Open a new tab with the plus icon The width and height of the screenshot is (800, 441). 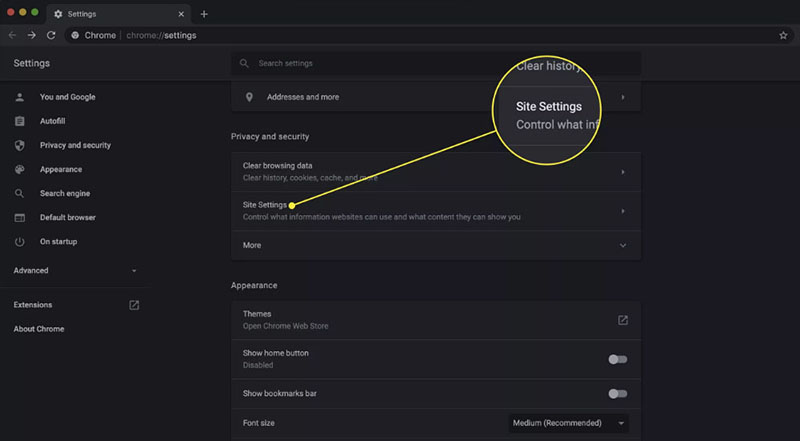(204, 14)
